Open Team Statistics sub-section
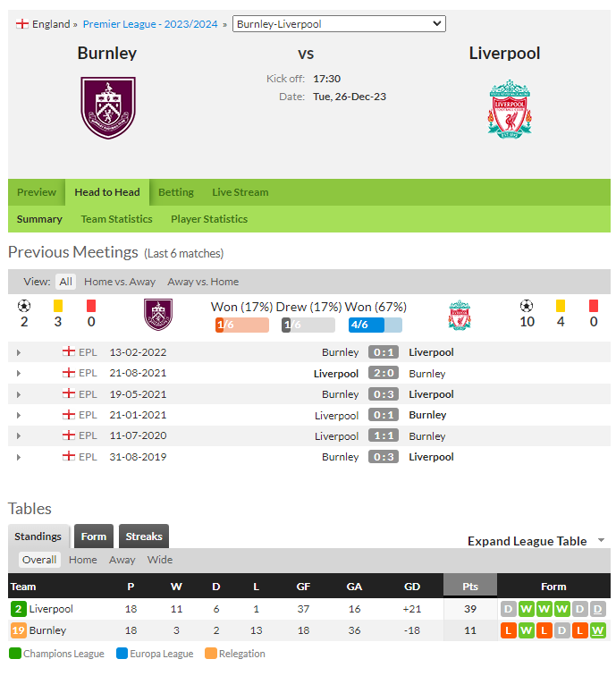 click(117, 219)
